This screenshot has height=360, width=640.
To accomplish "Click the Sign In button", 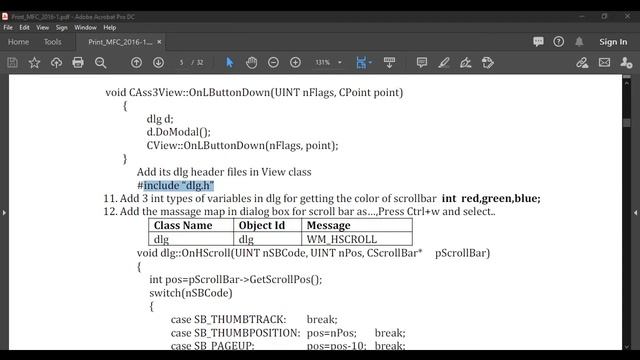I will pyautogui.click(x=613, y=42).
